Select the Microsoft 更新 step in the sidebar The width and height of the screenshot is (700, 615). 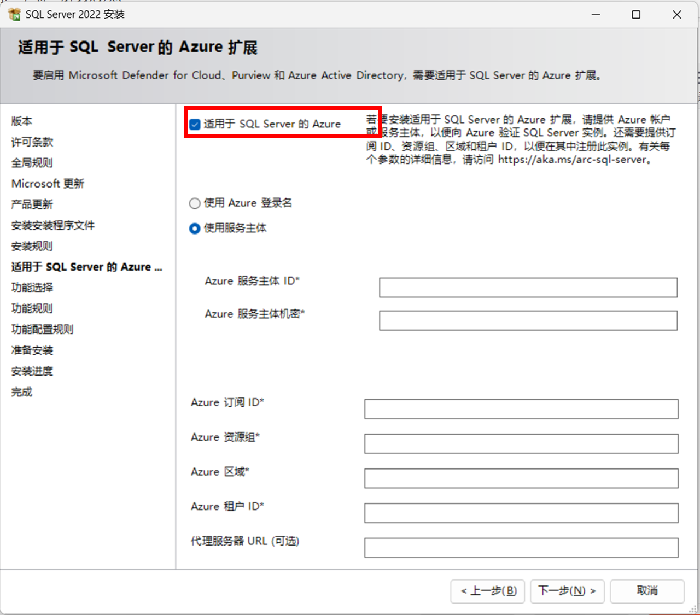pos(48,184)
